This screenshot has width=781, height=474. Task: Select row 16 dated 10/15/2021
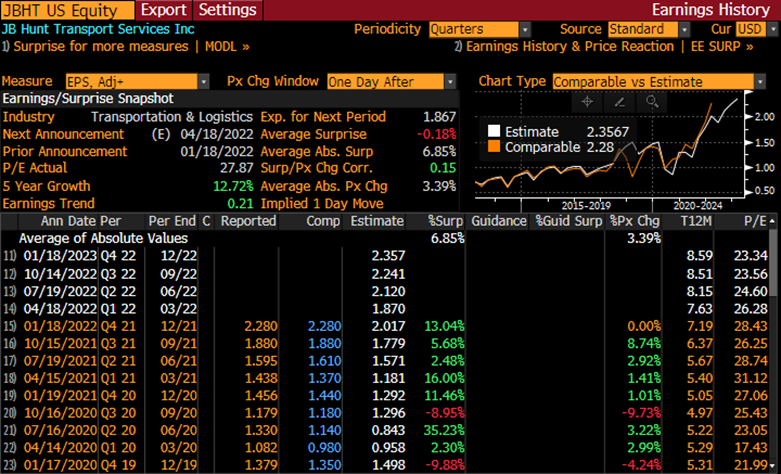point(385,344)
